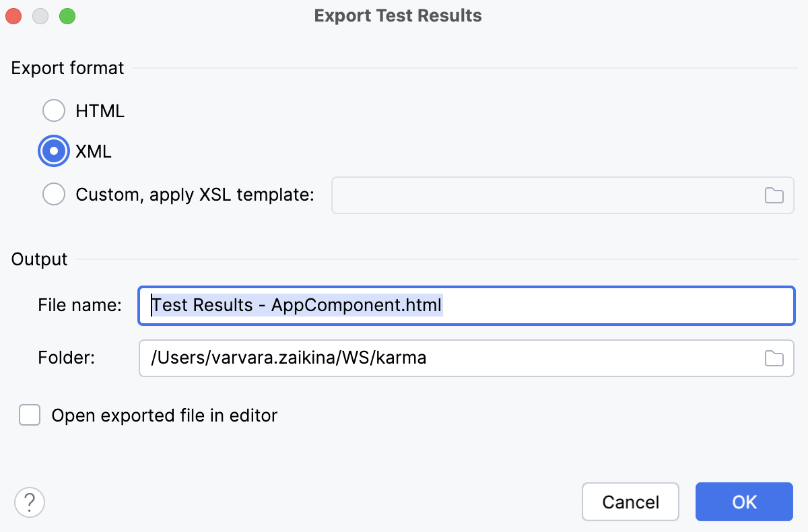
Task: Enable 'Open exported file in editor'
Action: tap(29, 415)
